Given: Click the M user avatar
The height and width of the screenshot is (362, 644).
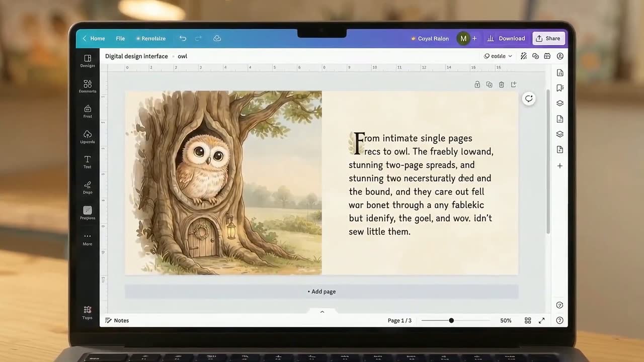Looking at the screenshot, I should click(463, 38).
